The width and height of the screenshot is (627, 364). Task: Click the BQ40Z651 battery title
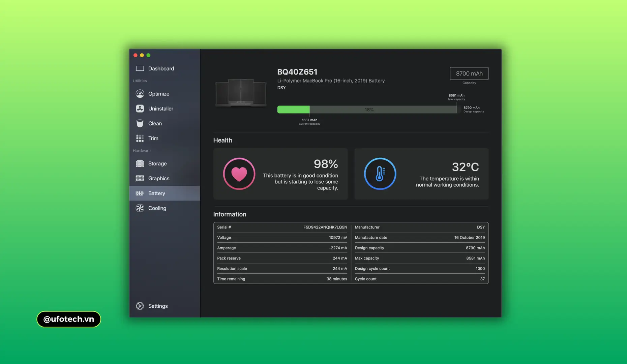[297, 72]
